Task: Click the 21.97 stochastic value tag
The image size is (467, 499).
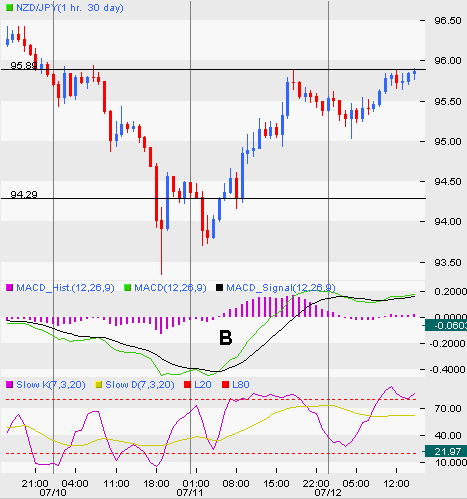Action: (445, 452)
